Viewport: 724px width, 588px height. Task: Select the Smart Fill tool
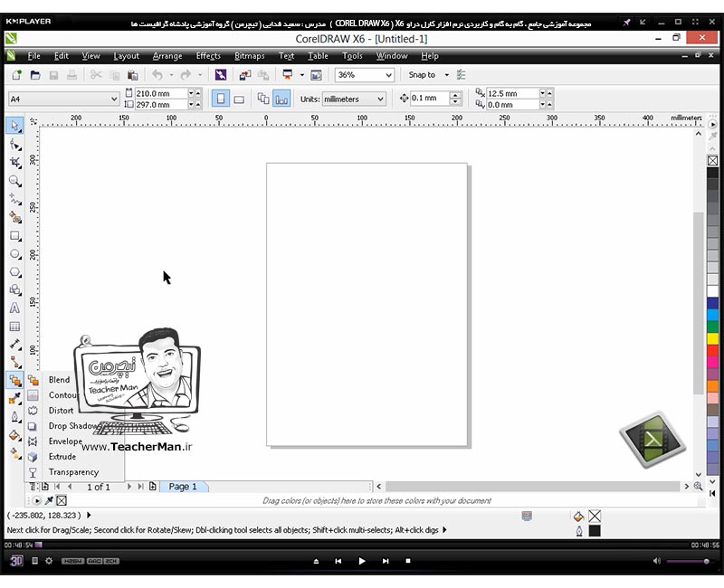click(14, 217)
